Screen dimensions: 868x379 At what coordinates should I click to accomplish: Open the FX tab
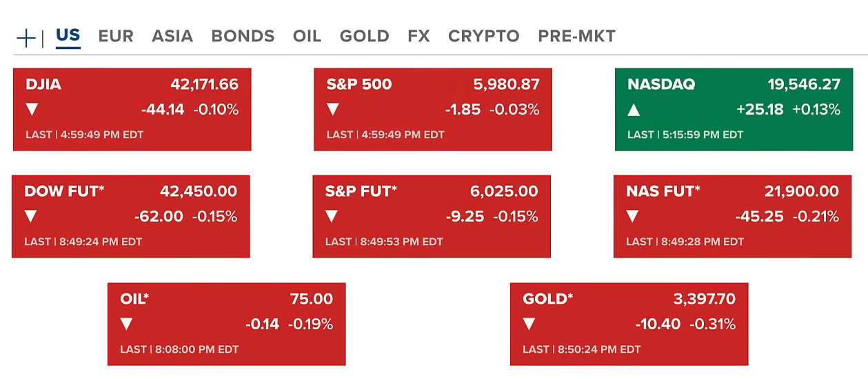[x=418, y=36]
